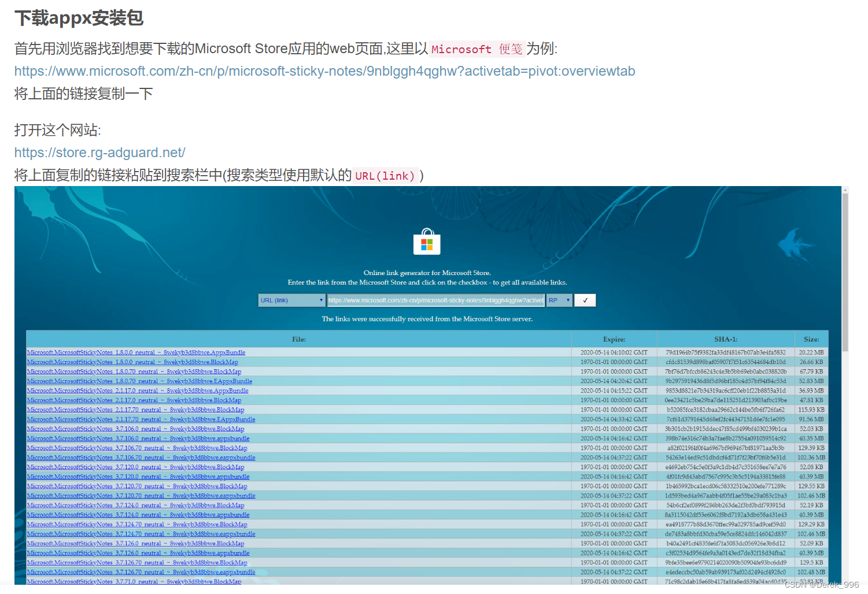Click the Microsoft Store shopping bag logo

tap(427, 242)
